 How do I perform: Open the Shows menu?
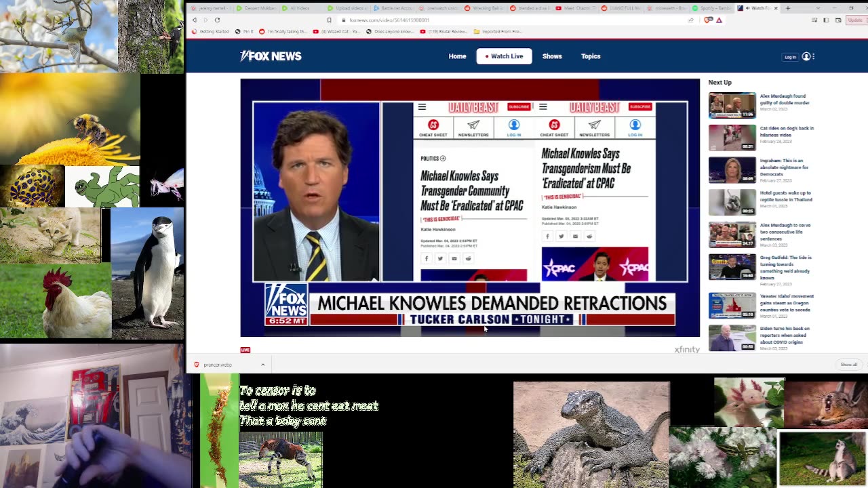tap(552, 56)
